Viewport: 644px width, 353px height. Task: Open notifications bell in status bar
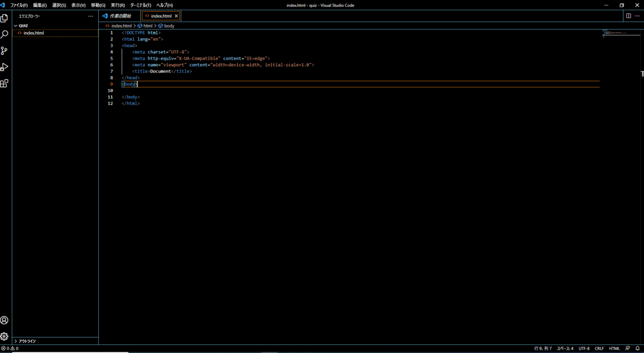point(638,348)
